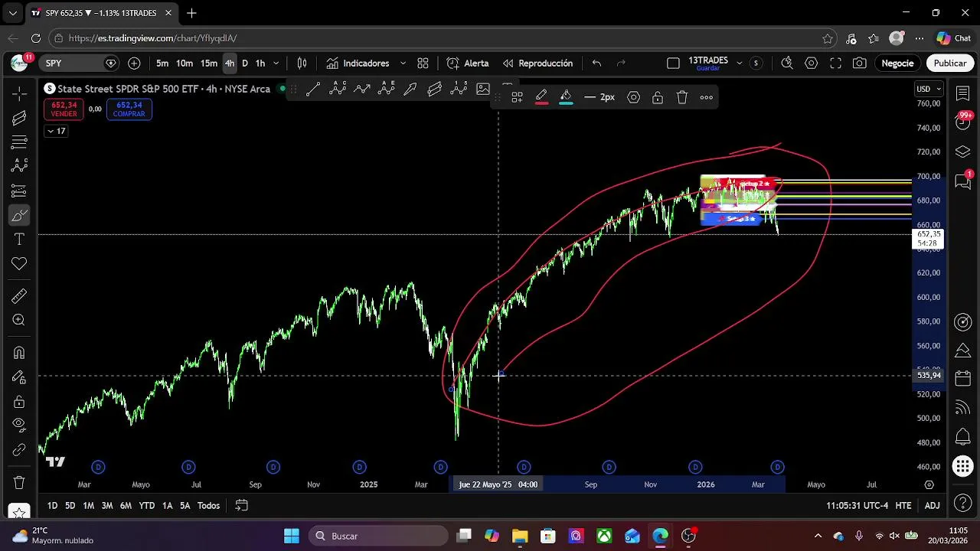Open templates icon in drawing options bar

click(518, 97)
